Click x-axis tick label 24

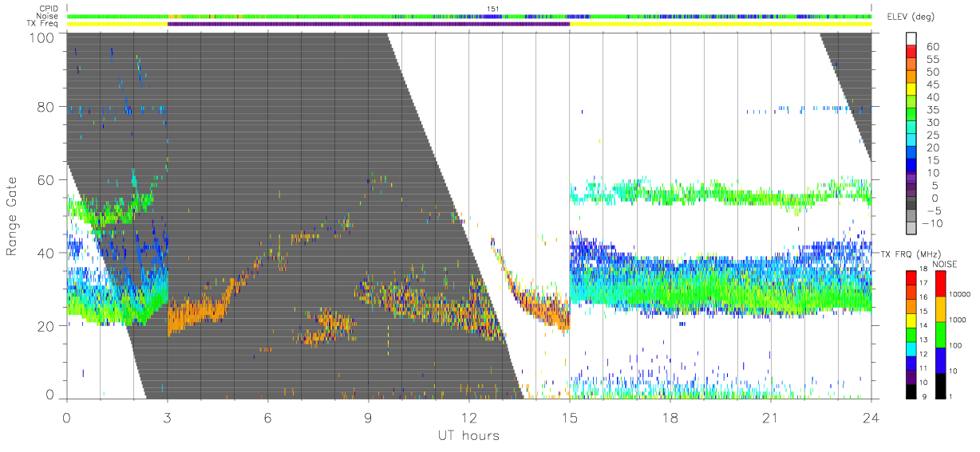[871, 417]
